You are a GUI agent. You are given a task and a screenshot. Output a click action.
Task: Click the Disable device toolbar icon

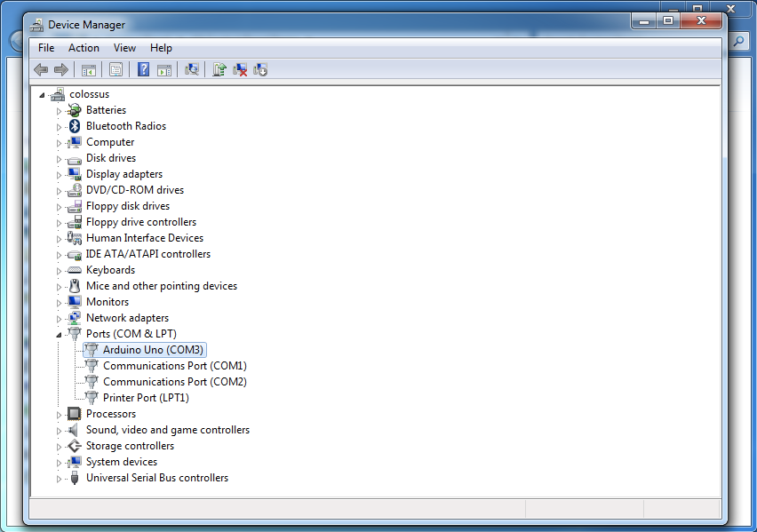click(260, 69)
